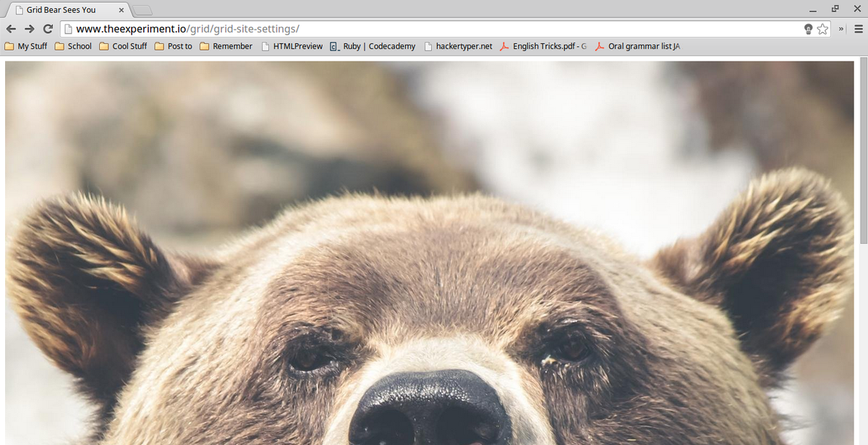Minimize the browser window
868x445 pixels.
pyautogui.click(x=814, y=9)
